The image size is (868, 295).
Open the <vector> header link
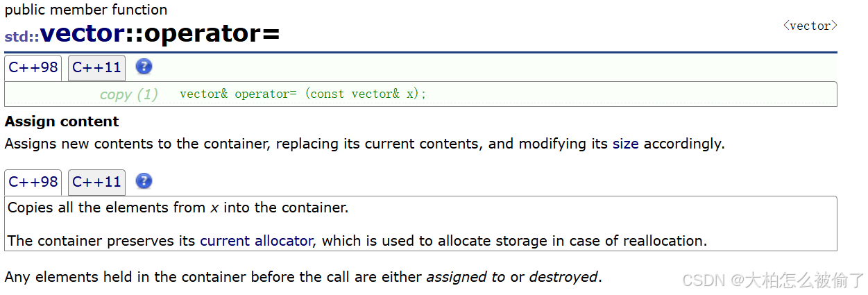click(x=810, y=26)
